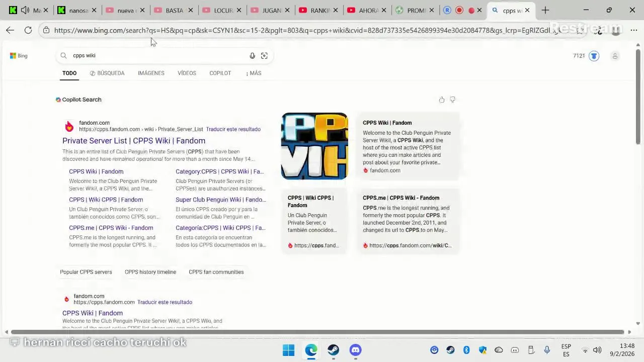Open Steam from the taskbar
The width and height of the screenshot is (644, 362).
pos(333,350)
